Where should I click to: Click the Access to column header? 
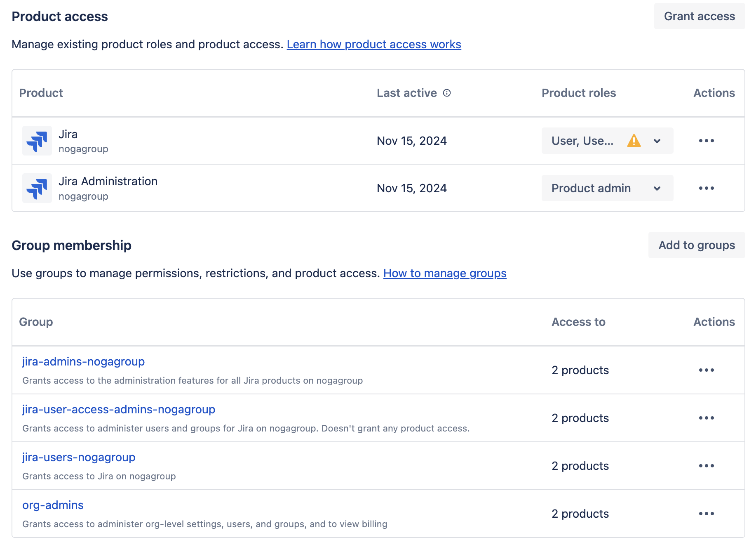point(578,322)
